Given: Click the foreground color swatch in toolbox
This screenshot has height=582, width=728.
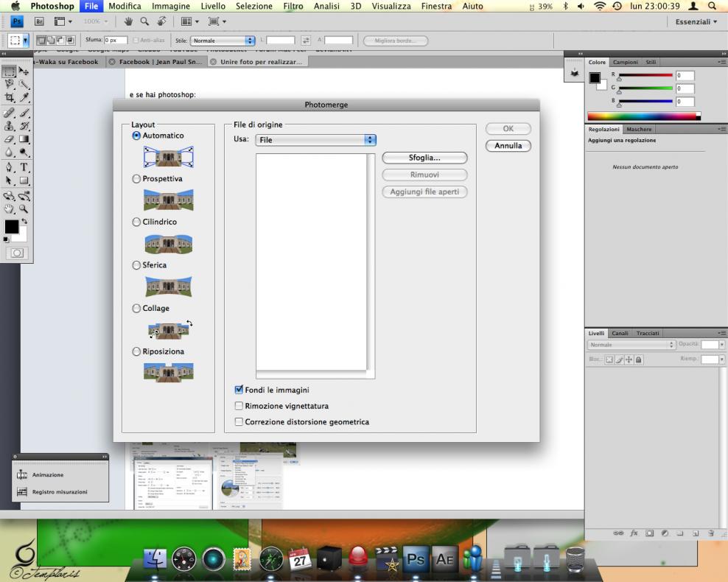Looking at the screenshot, I should point(12,226).
